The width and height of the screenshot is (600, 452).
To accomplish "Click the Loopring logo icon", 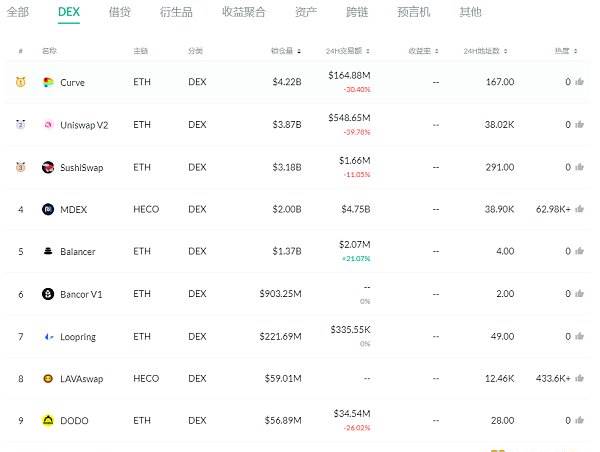I will click(x=49, y=337).
